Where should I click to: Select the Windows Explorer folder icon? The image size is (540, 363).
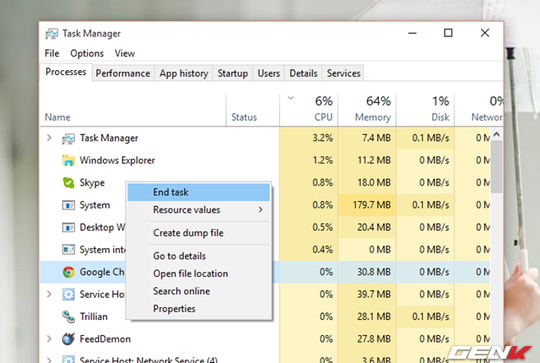click(x=68, y=160)
